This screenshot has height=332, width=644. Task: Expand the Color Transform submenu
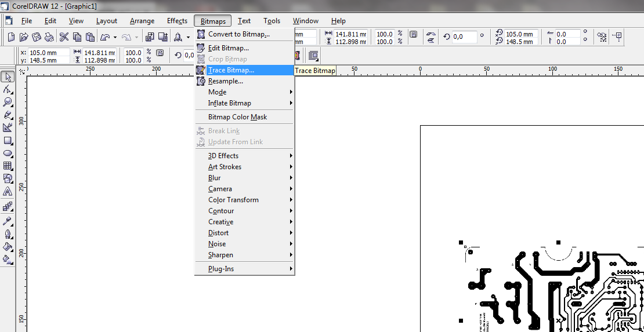[x=244, y=200]
